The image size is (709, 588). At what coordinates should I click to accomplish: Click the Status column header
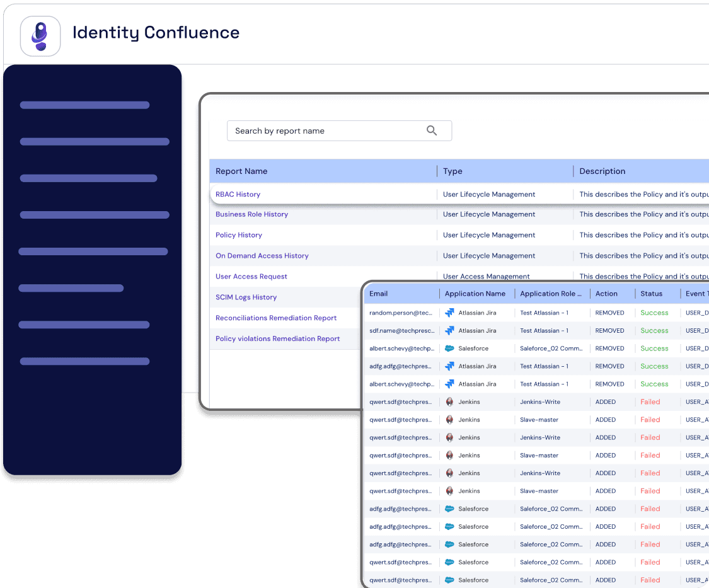[x=651, y=294]
